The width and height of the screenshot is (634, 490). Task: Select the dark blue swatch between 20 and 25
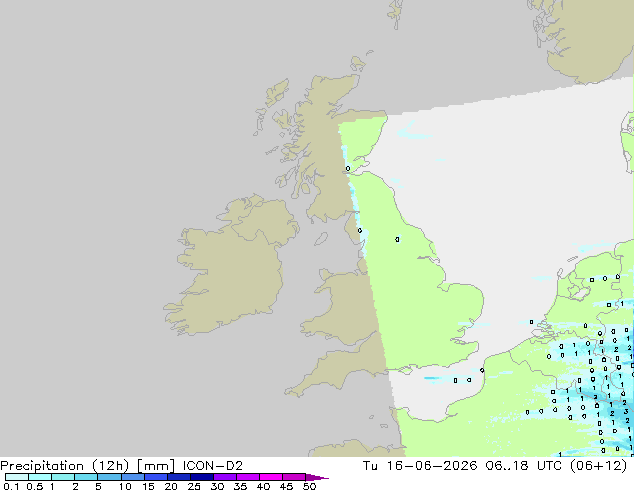[179, 477]
